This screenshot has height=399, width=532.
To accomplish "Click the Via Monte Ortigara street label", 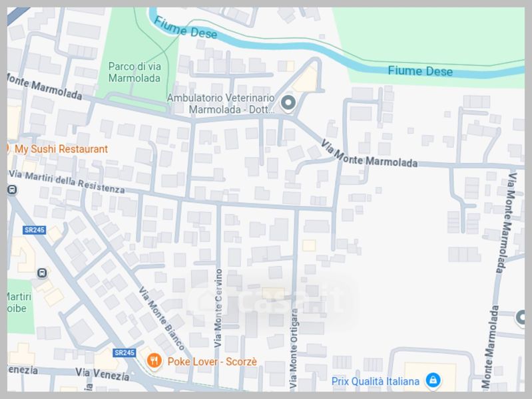I will point(294,348).
